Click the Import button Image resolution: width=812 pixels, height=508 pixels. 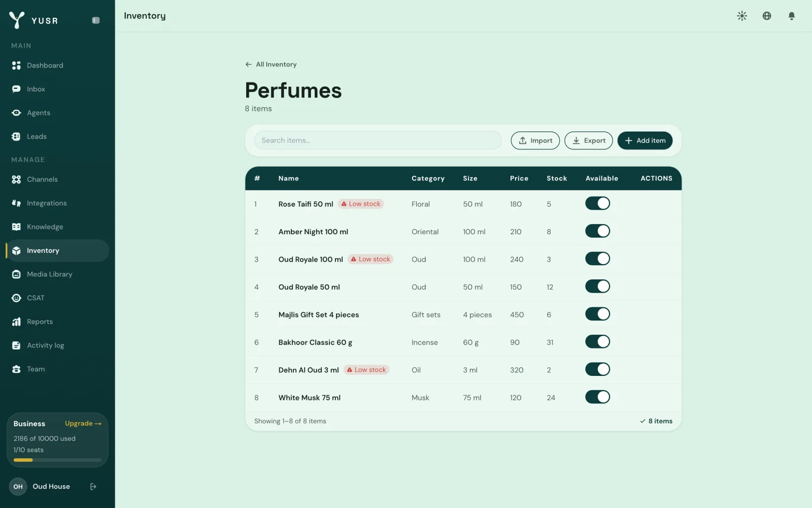[535, 141]
